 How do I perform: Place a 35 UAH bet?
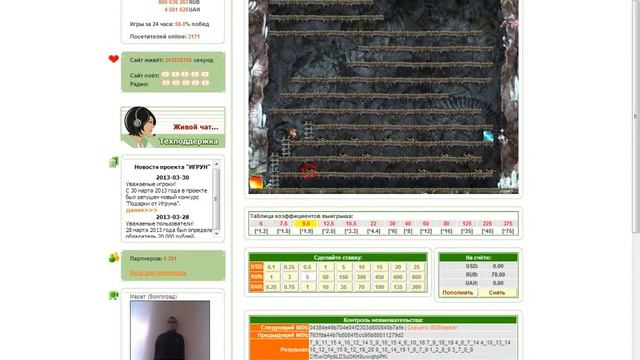pyautogui.click(x=344, y=287)
